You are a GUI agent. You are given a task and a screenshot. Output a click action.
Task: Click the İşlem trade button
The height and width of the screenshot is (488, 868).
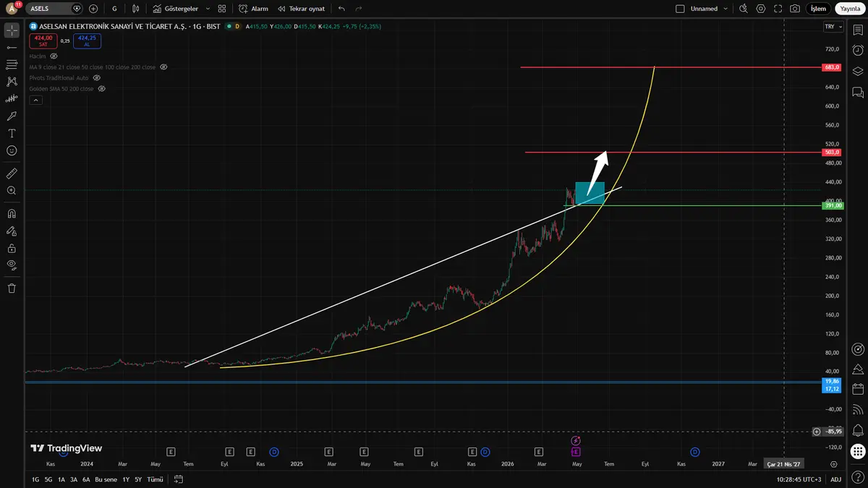point(818,9)
